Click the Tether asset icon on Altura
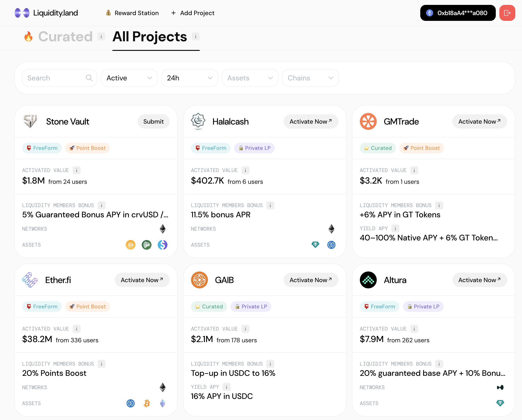The width and height of the screenshot is (522, 420). (500, 403)
